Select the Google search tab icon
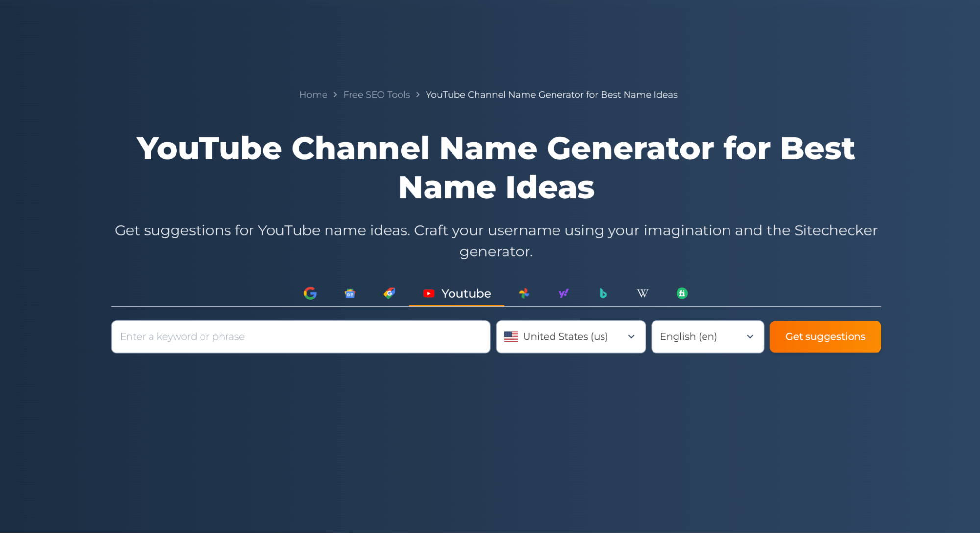This screenshot has height=533, width=980. point(310,293)
